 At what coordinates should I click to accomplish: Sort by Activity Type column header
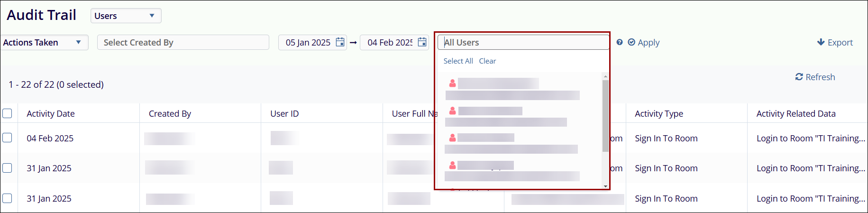point(659,113)
